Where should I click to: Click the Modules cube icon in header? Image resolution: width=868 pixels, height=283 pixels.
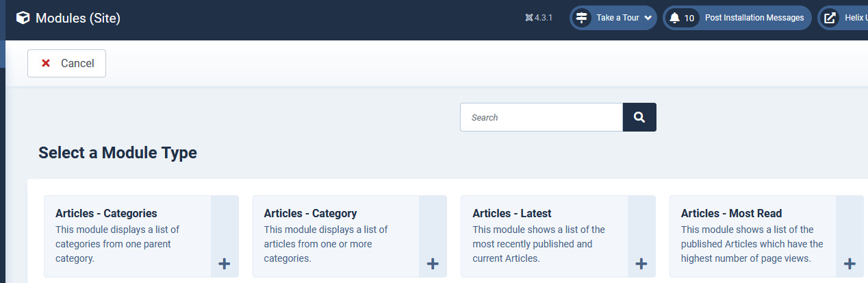[23, 19]
